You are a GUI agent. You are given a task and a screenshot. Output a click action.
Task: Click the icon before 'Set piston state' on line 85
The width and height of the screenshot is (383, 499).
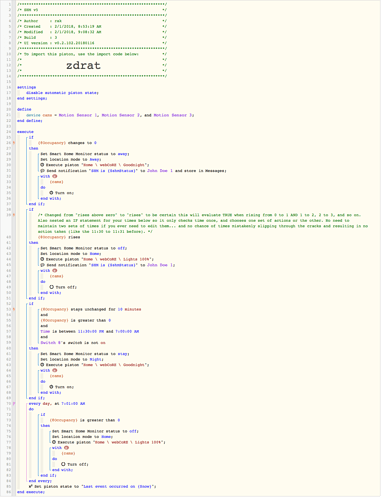(31, 486)
